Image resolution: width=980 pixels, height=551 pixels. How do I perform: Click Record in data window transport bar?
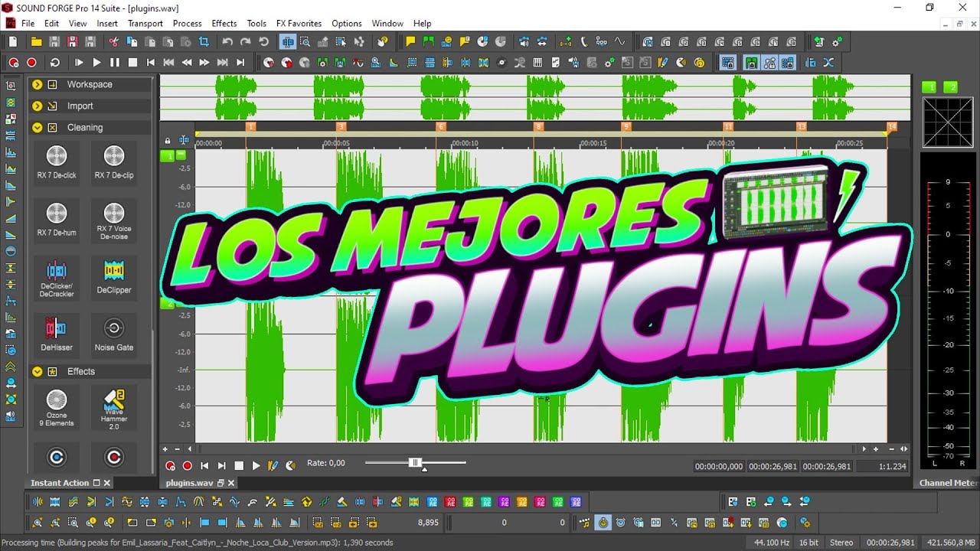pyautogui.click(x=187, y=465)
